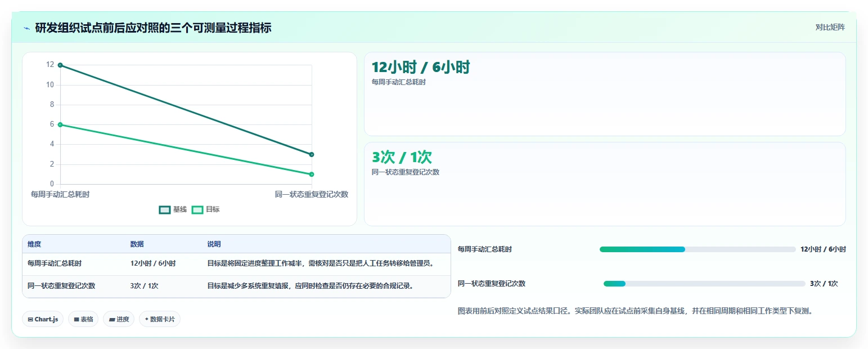
Task: Click the 基线 data point at value 3
Action: (x=312, y=154)
